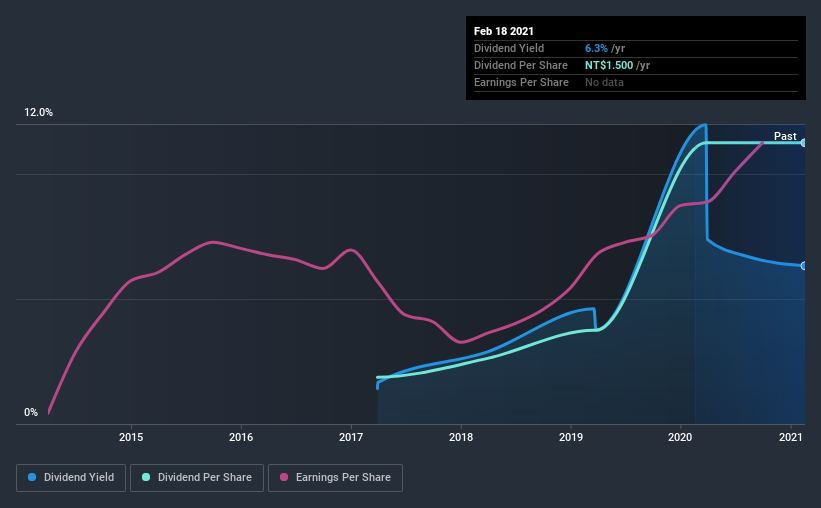
Task: Click the Dividend Yield endpoint marker at 2021
Action: click(803, 266)
